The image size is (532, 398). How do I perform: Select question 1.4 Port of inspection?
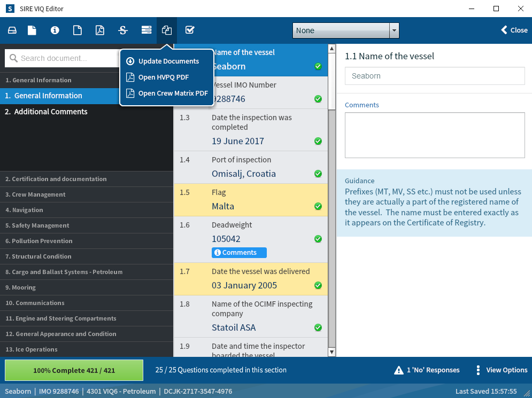click(x=251, y=167)
